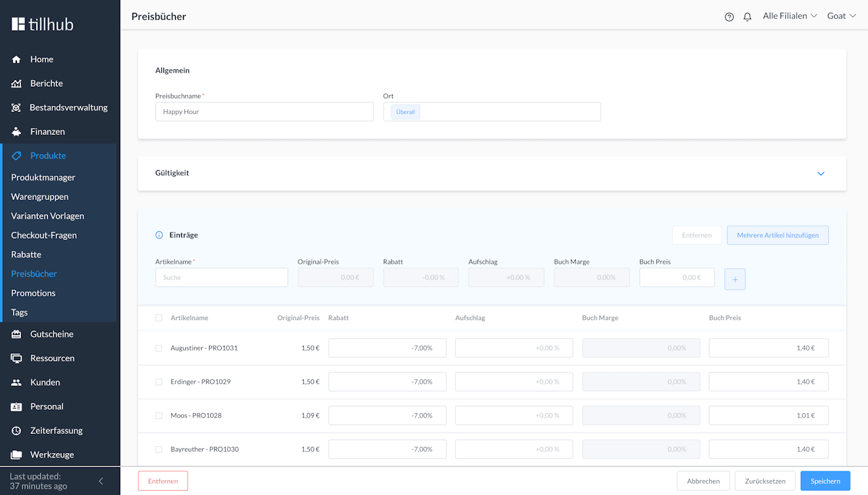Click the info icon beside Einträge
The image size is (868, 495).
point(159,235)
